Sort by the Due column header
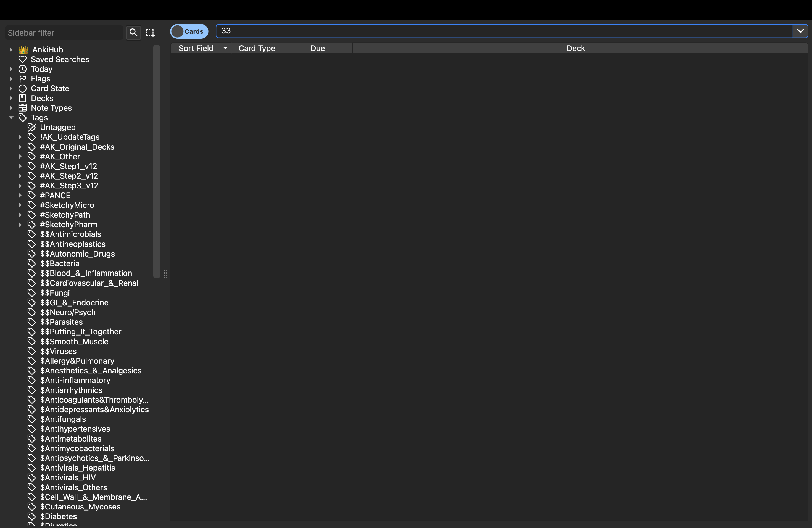The image size is (812, 528). click(x=317, y=48)
